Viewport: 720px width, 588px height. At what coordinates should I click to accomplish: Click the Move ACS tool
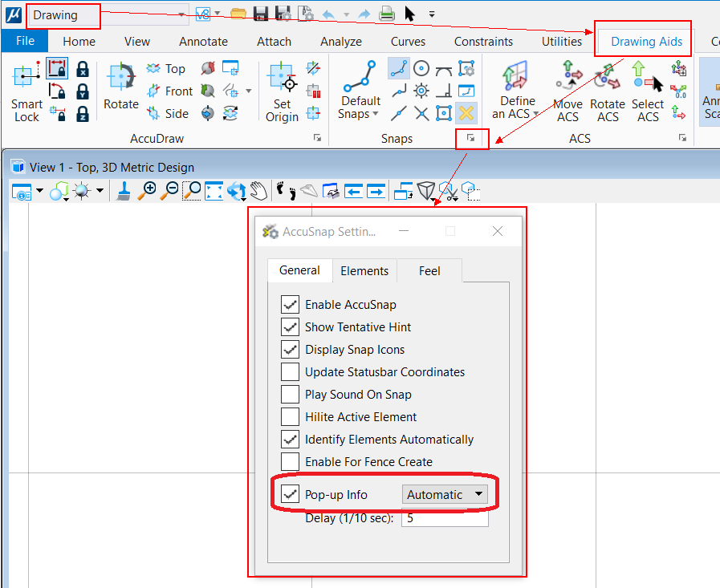click(567, 91)
